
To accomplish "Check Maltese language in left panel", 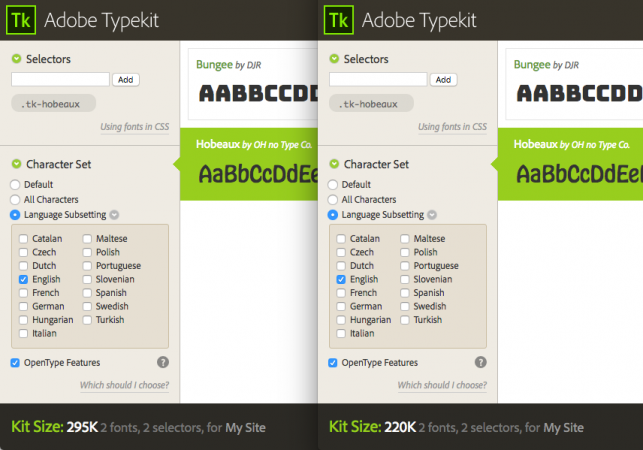I will (87, 239).
